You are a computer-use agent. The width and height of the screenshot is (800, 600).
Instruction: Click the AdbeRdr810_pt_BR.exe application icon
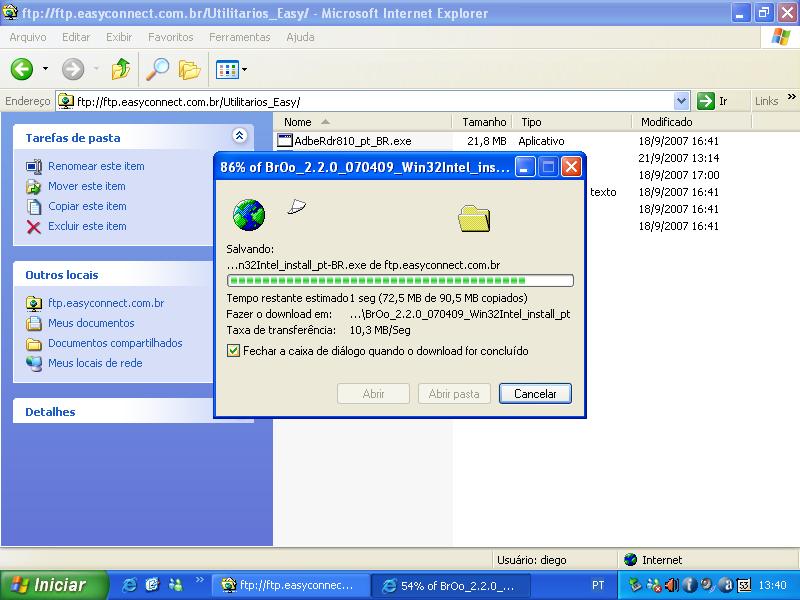click(285, 141)
